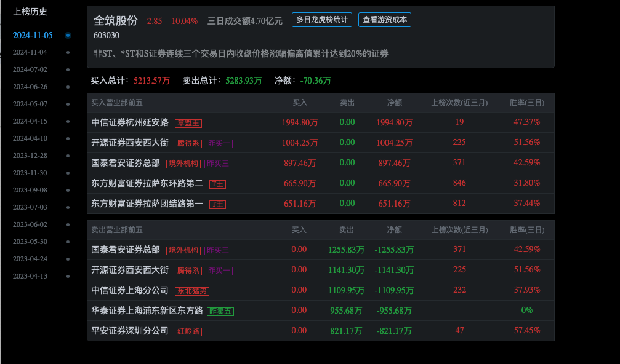Image resolution: width=620 pixels, height=364 pixels.
Task: Click the 章盟主 trader tag
Action: pyautogui.click(x=188, y=123)
